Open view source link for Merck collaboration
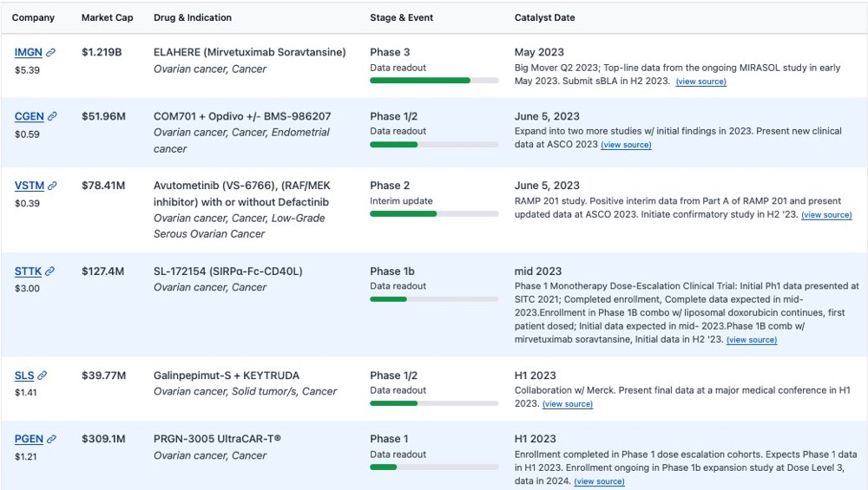The image size is (868, 490). (x=568, y=404)
